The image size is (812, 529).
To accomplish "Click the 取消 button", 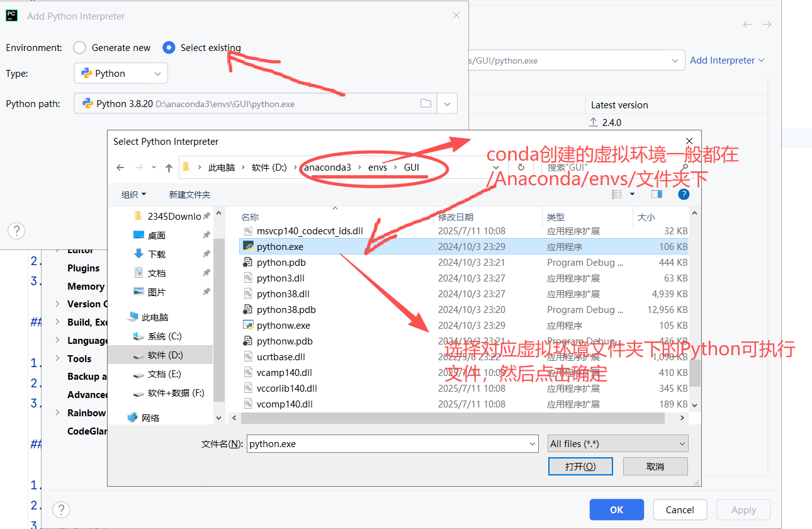I will click(x=655, y=466).
